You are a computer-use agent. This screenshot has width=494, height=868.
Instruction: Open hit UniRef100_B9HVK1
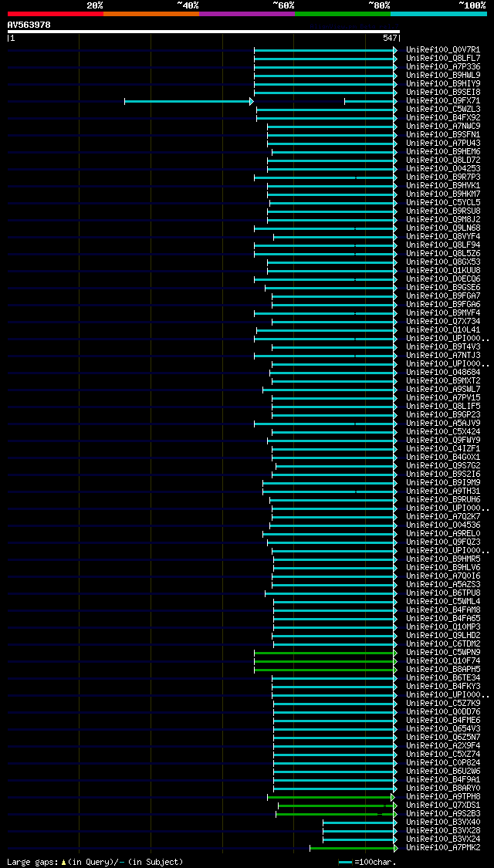443,185
